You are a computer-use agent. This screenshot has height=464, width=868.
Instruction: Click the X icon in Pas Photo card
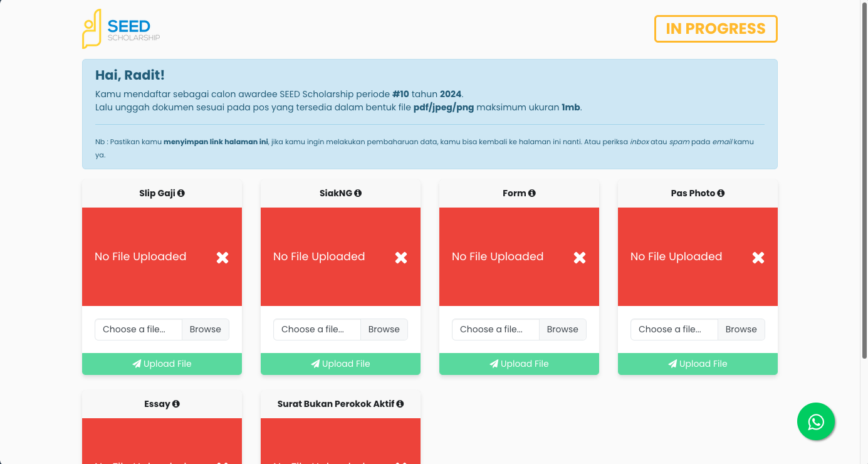click(758, 257)
